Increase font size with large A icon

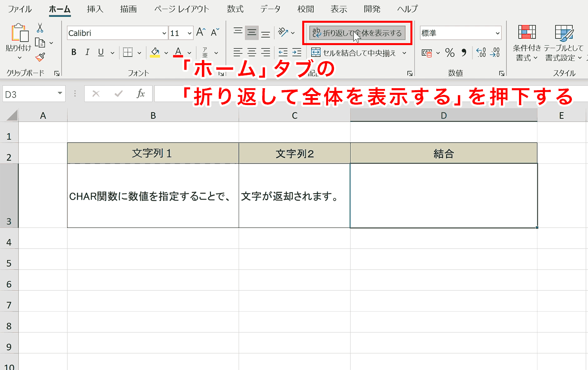[201, 33]
